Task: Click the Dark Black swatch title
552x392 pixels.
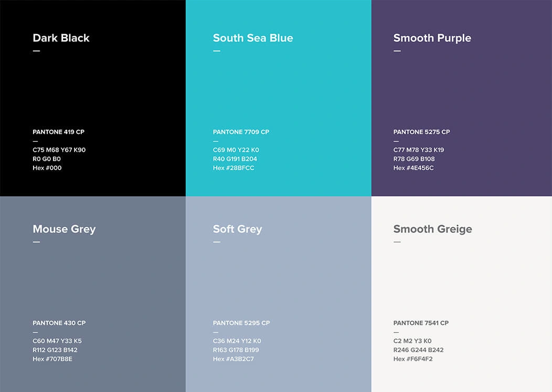Action: tap(61, 38)
